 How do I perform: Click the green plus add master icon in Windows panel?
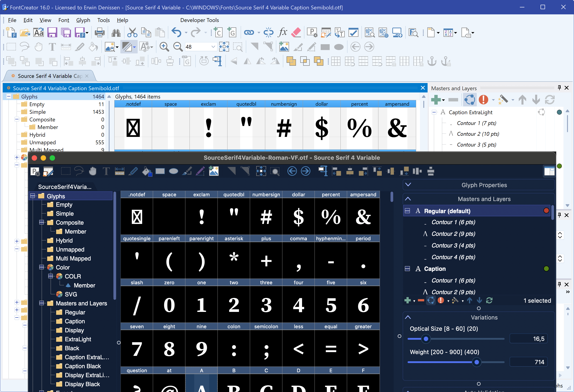point(436,100)
